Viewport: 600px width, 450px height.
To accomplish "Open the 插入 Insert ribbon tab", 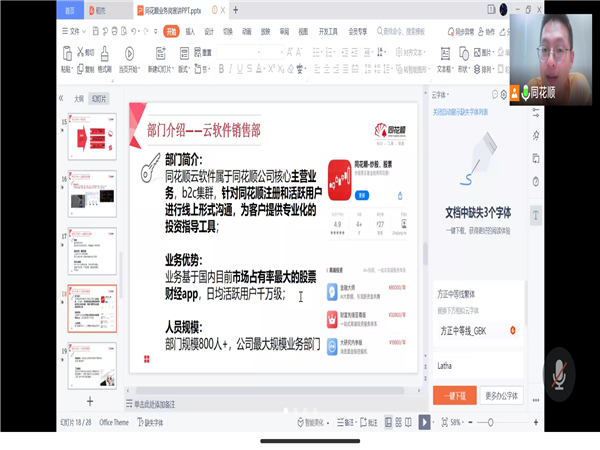I will pos(191,31).
